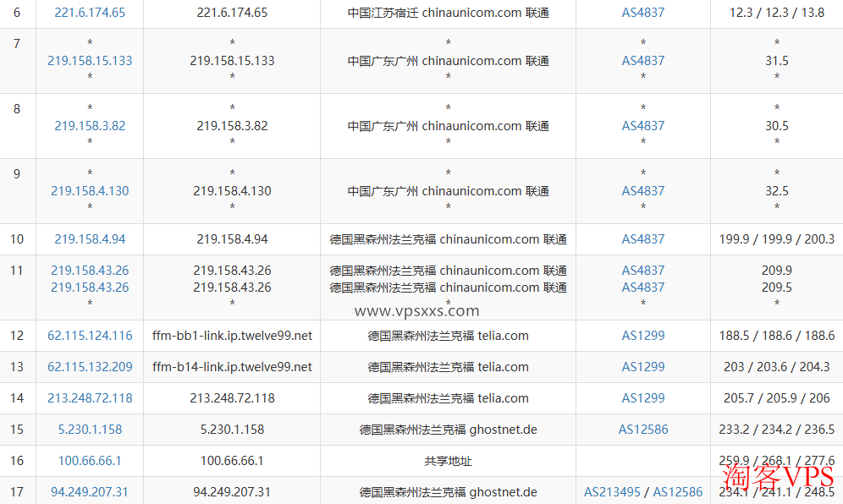Open the 213.248.72.118 IP link
Image resolution: width=843 pixels, height=504 pixels.
pyautogui.click(x=90, y=398)
